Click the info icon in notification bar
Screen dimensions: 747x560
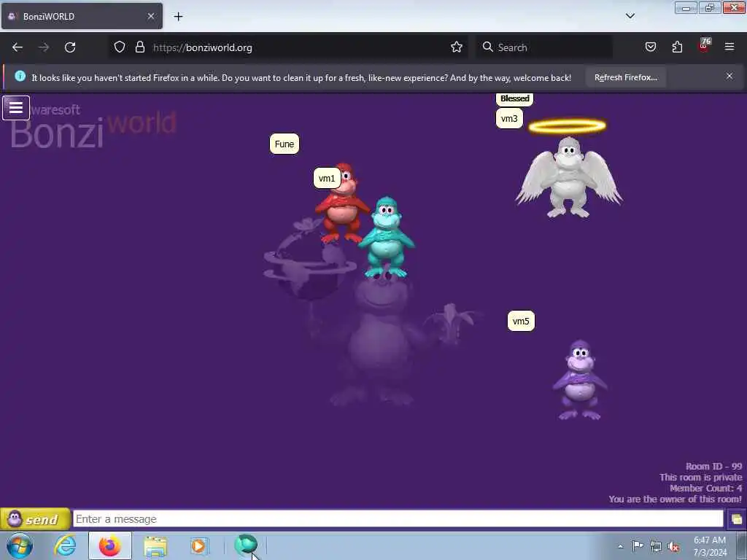(20, 76)
